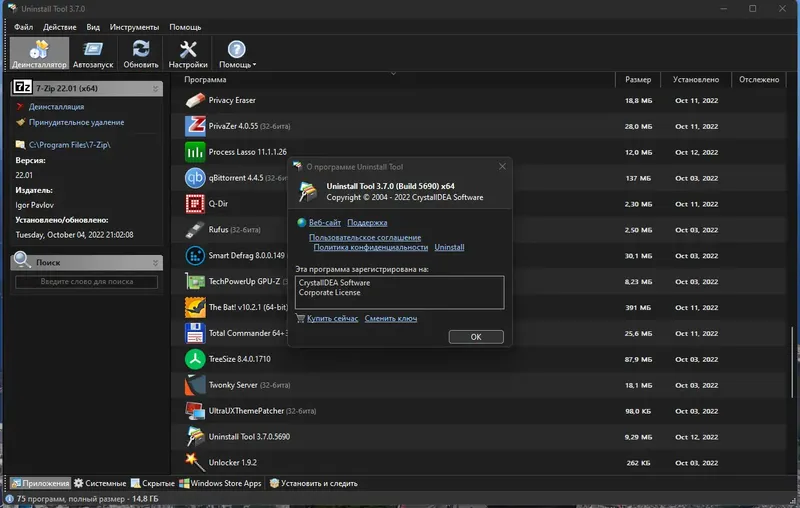
Task: Open the Инструменты menu
Action: tap(134, 27)
